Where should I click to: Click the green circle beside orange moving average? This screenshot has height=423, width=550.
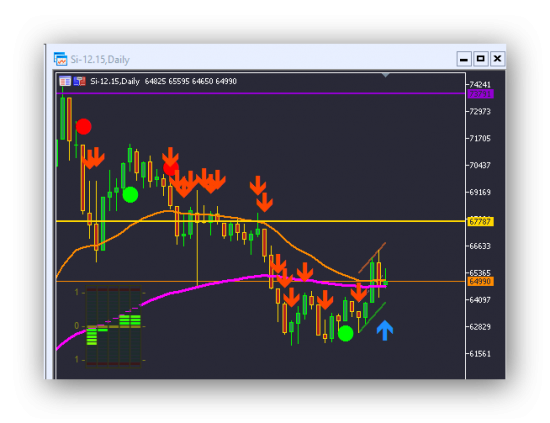130,195
